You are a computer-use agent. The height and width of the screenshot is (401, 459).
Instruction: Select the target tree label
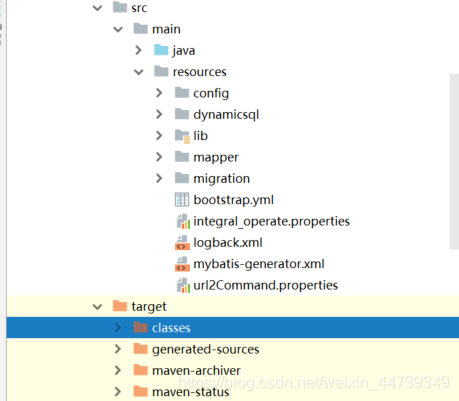[x=149, y=307]
